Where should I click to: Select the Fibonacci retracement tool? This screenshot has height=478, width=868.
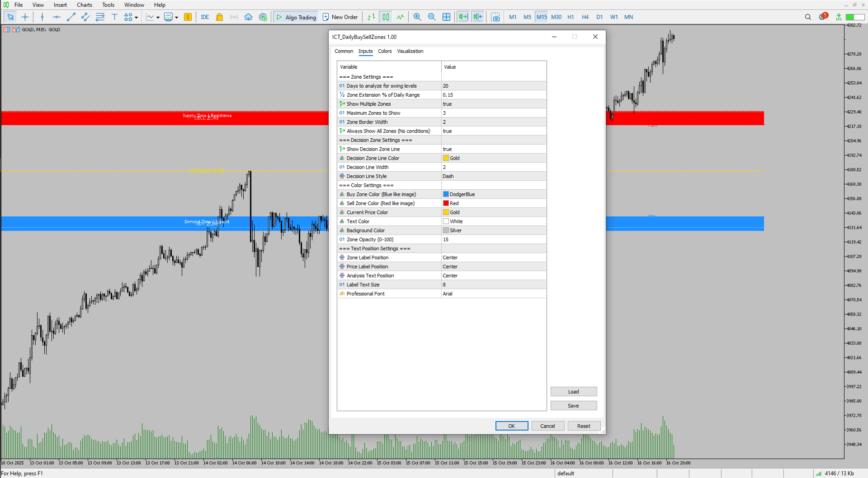click(x=100, y=17)
